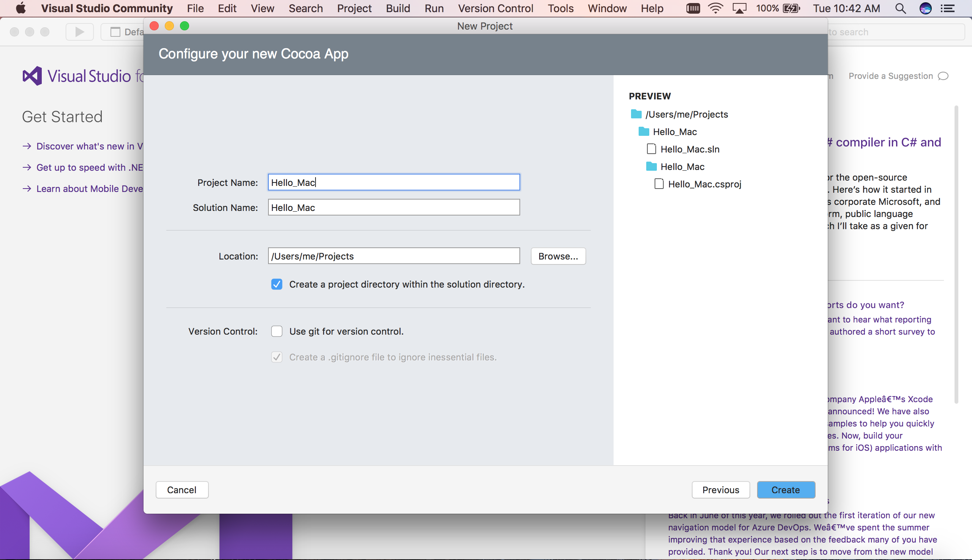The image size is (972, 560).
Task: Click the Create button
Action: pos(786,489)
